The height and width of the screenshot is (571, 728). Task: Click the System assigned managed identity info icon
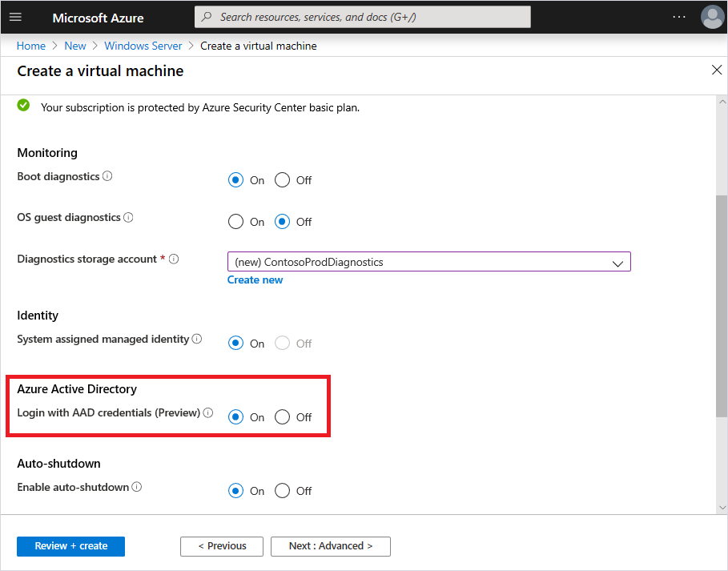coord(197,340)
